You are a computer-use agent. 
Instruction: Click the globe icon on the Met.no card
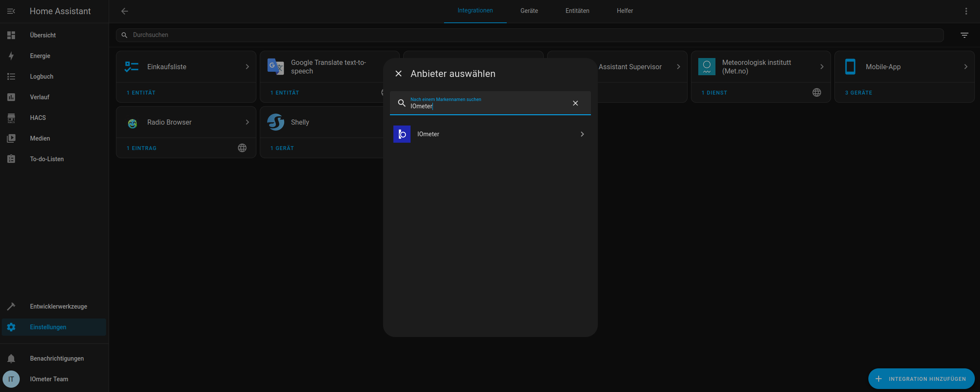[817, 92]
